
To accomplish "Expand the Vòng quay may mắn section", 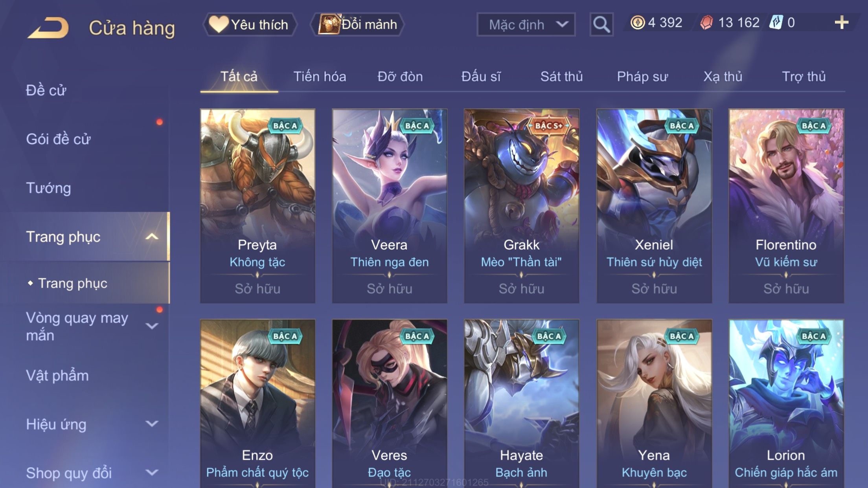I will pyautogui.click(x=152, y=326).
